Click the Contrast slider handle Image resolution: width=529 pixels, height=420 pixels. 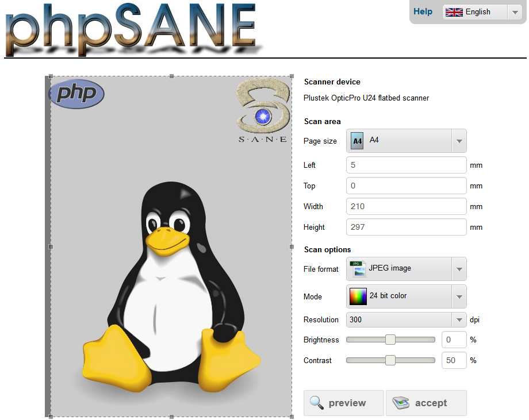point(392,360)
